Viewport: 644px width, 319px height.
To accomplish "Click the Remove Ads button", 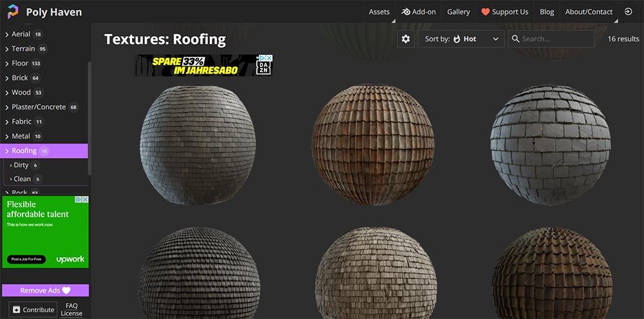I will click(45, 291).
